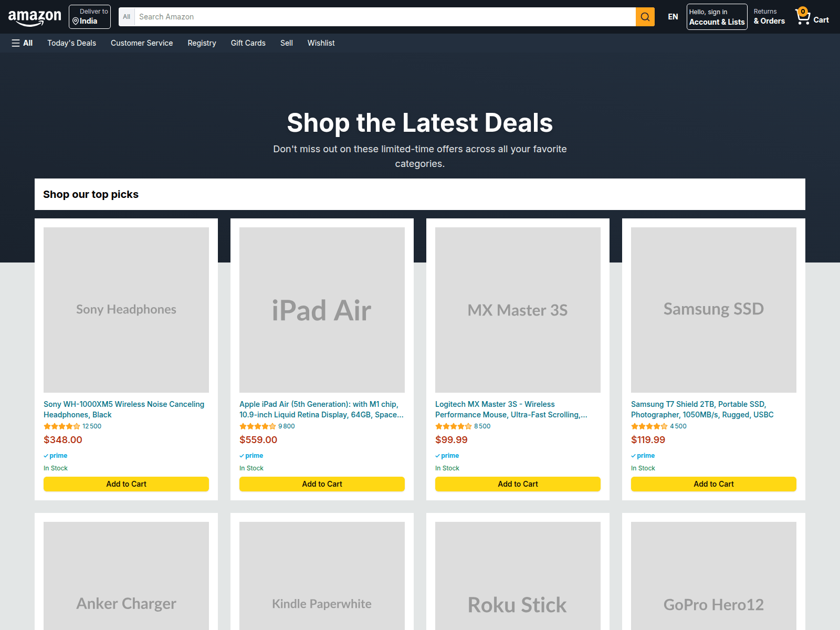Click the MX Master 3S product image
This screenshot has height=630, width=840.
pos(518,310)
